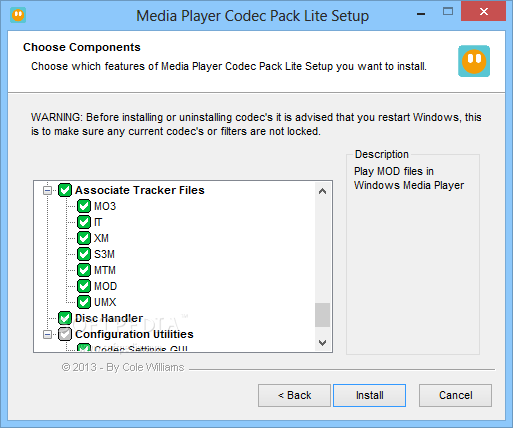
Task: Select the MTM tree item label
Action: pos(105,270)
